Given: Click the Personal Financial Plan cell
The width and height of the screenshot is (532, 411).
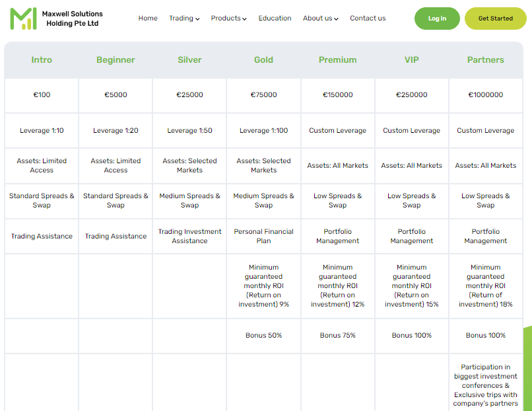Looking at the screenshot, I should [263, 237].
